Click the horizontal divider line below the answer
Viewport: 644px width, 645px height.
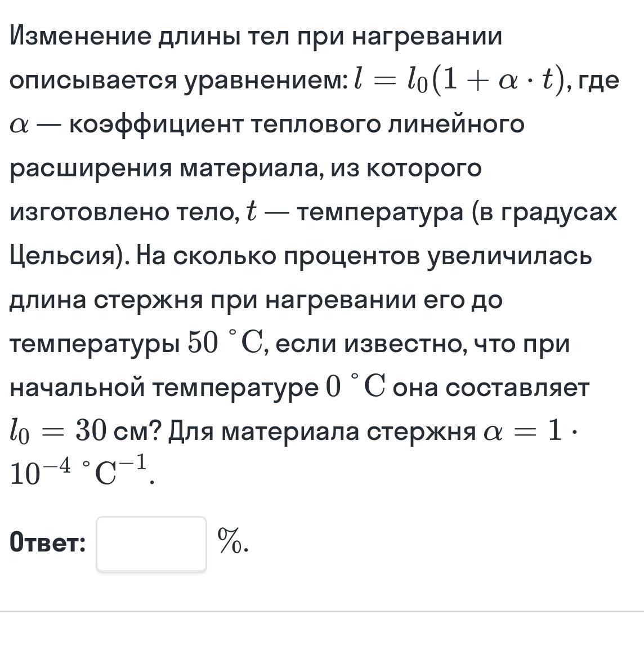pos(322,611)
